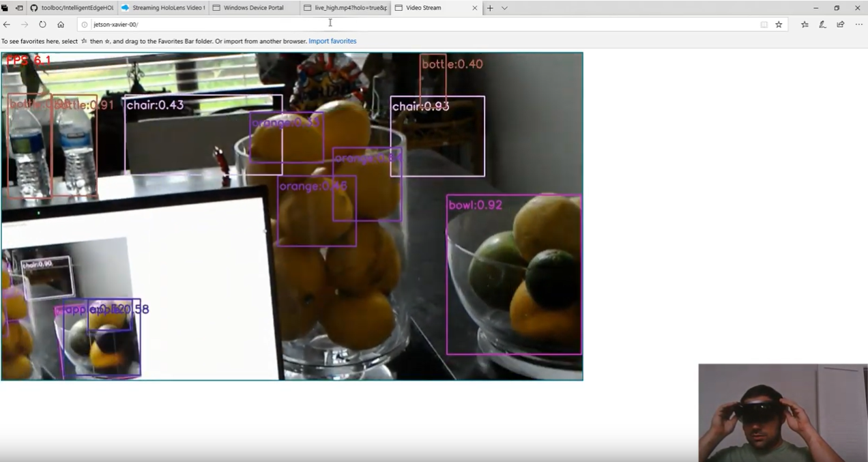Refresh the jetson-xavier-00 page
Screen dimensions: 868x462
tap(42, 25)
